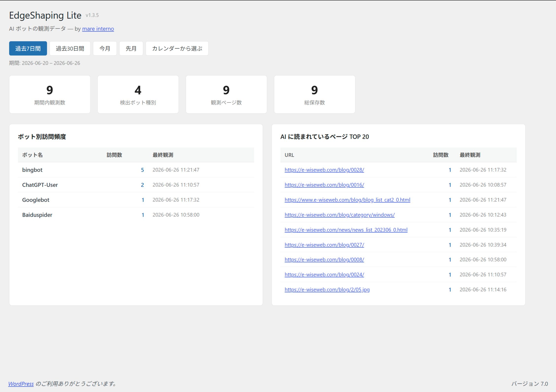
Task: Click the 検出ボット種別 summary card
Action: pyautogui.click(x=138, y=94)
